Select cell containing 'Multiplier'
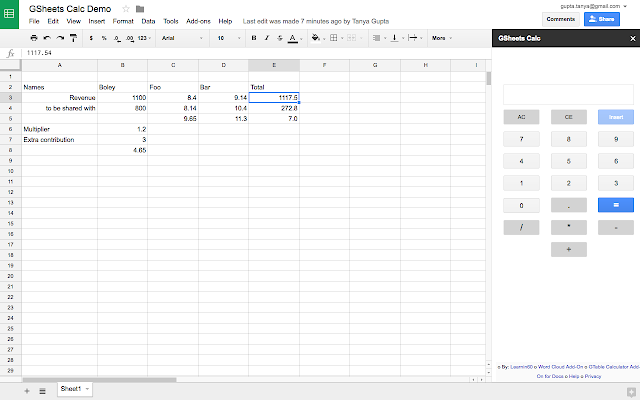The image size is (640, 400). (x=60, y=129)
